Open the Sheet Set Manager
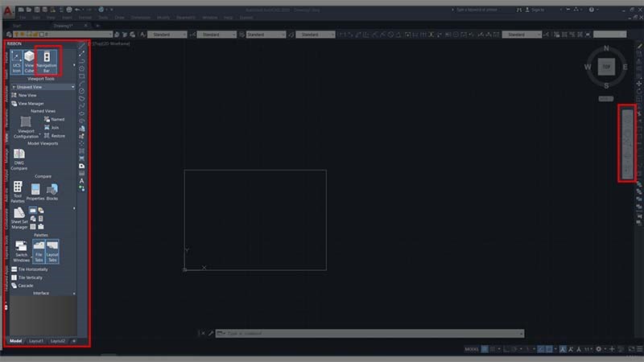Image resolution: width=644 pixels, height=362 pixels. [19, 218]
